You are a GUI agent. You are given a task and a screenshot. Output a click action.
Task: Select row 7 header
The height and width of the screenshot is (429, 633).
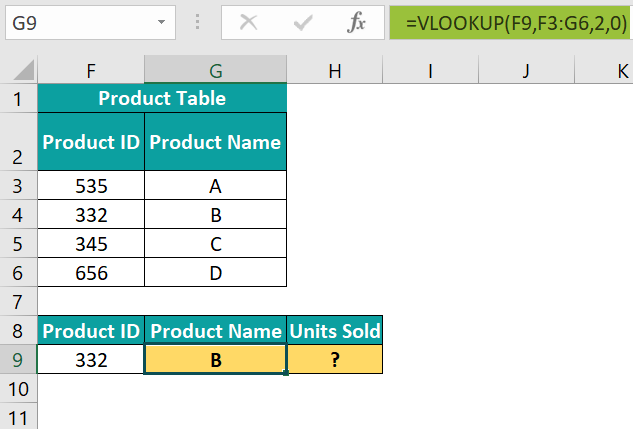(18, 301)
